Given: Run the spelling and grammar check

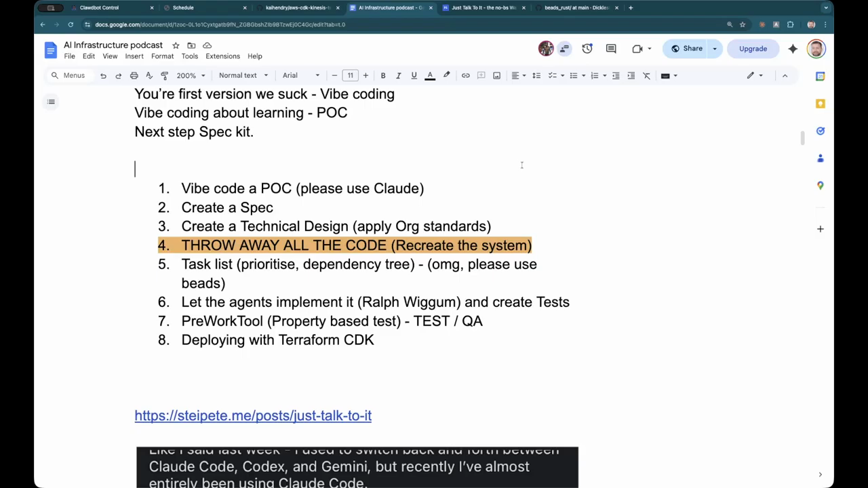Looking at the screenshot, I should click(x=149, y=75).
